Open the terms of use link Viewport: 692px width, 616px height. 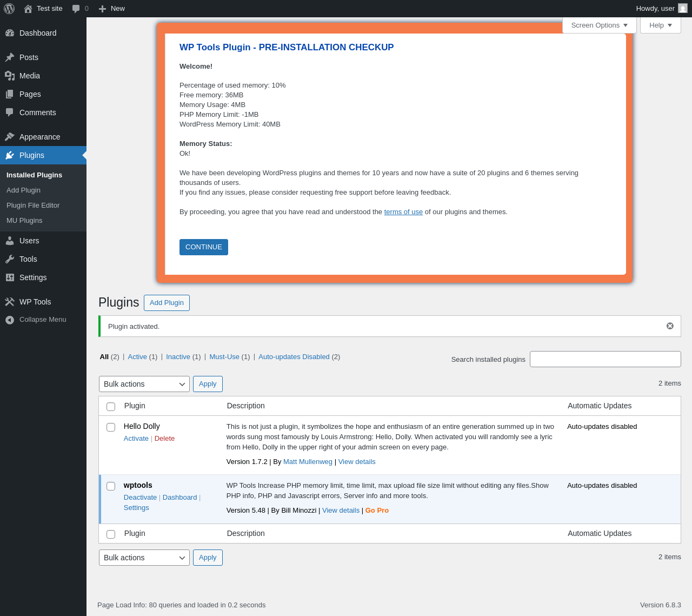coord(403,212)
